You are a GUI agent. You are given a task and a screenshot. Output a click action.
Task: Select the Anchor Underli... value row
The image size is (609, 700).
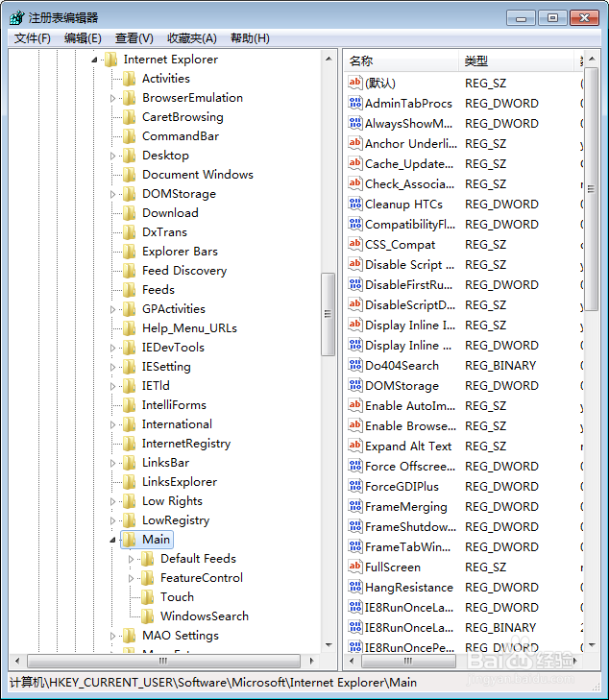click(464, 143)
